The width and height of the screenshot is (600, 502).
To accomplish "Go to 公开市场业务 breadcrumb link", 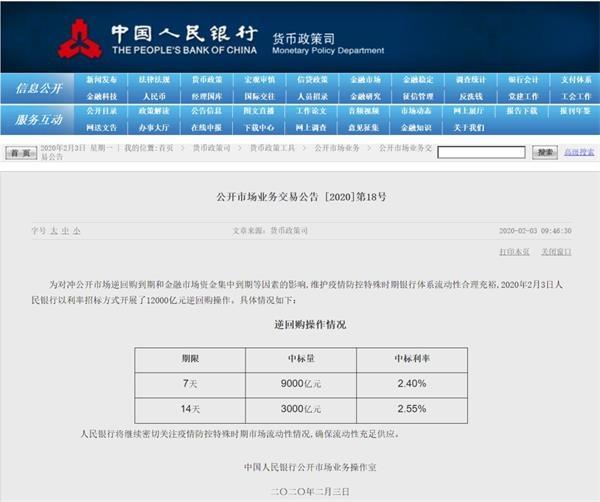I will point(337,148).
